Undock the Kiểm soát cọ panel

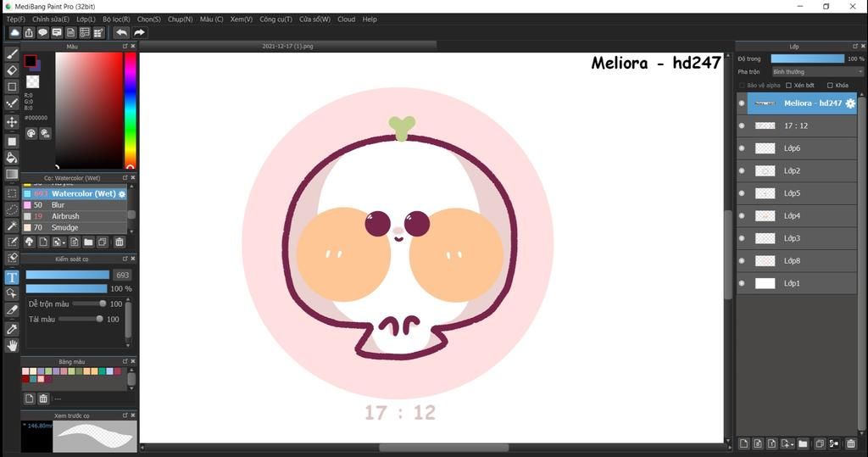125,259
